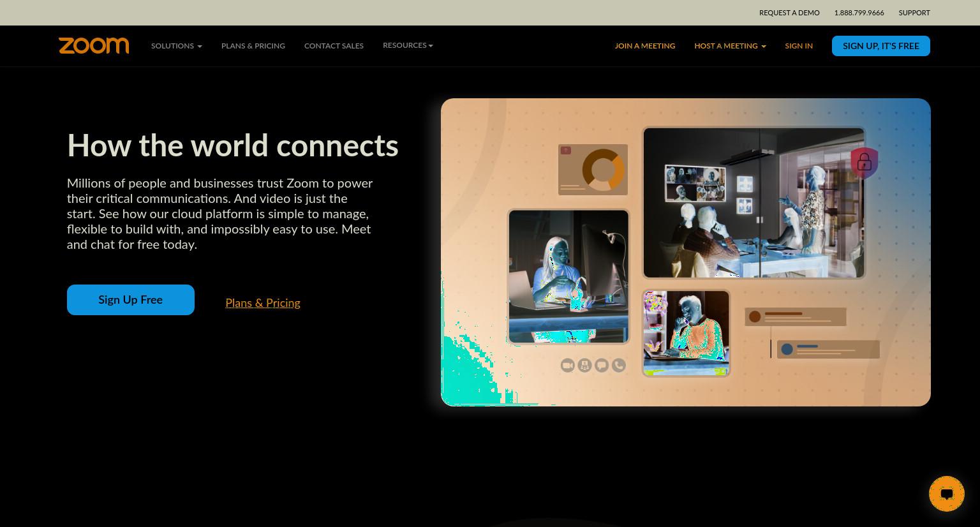This screenshot has width=980, height=527.
Task: Follow the underlined Plans & Pricing link
Action: [263, 303]
